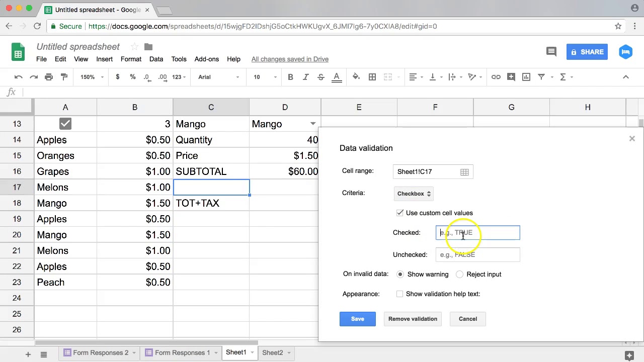Open the font size 10 dropdown
The height and width of the screenshot is (362, 644).
coord(265,77)
